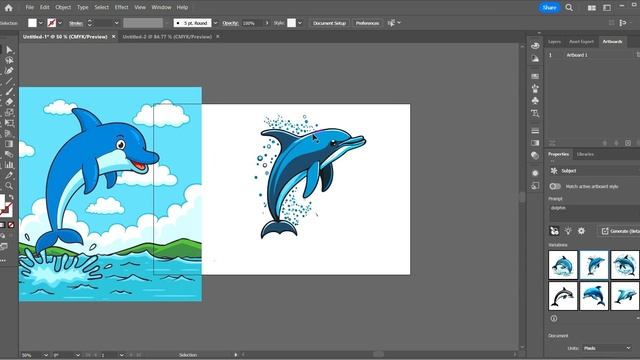640x360 pixels.
Task: Open the stroke weight dropdown
Action: click(x=116, y=23)
